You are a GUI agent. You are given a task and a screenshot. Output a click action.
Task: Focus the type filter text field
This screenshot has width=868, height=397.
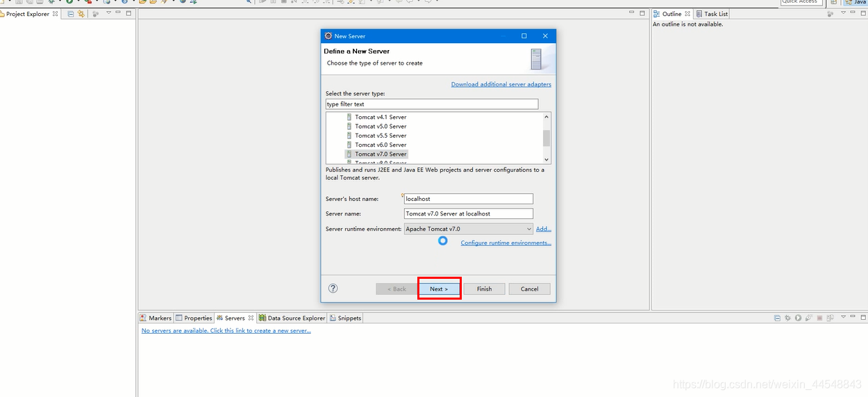(432, 104)
